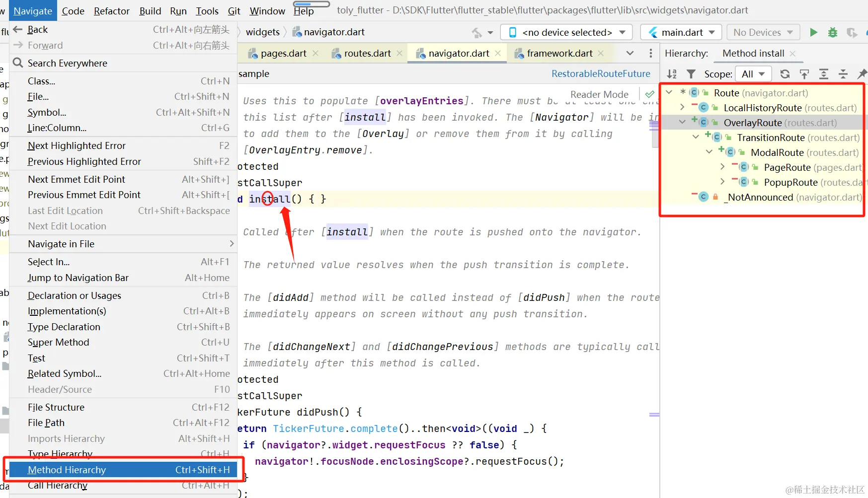Open the No Devices dropdown
Viewport: 868px width, 498px height.
[x=763, y=32]
